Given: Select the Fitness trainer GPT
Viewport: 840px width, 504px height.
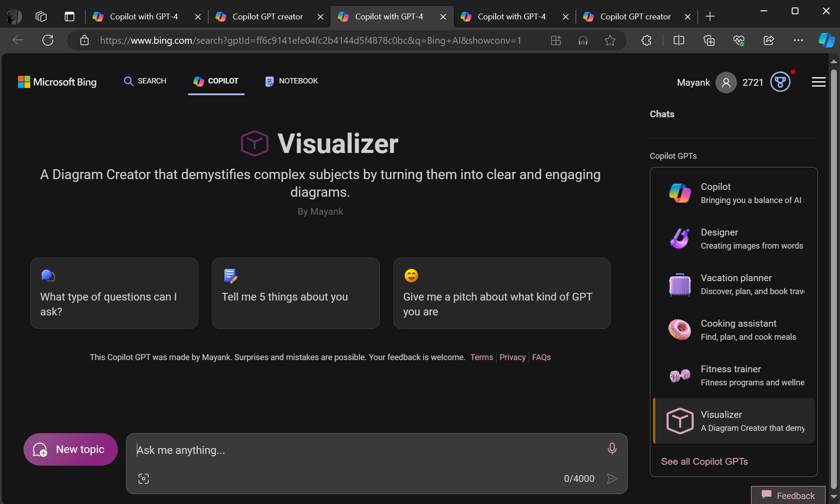Looking at the screenshot, I should click(x=734, y=375).
